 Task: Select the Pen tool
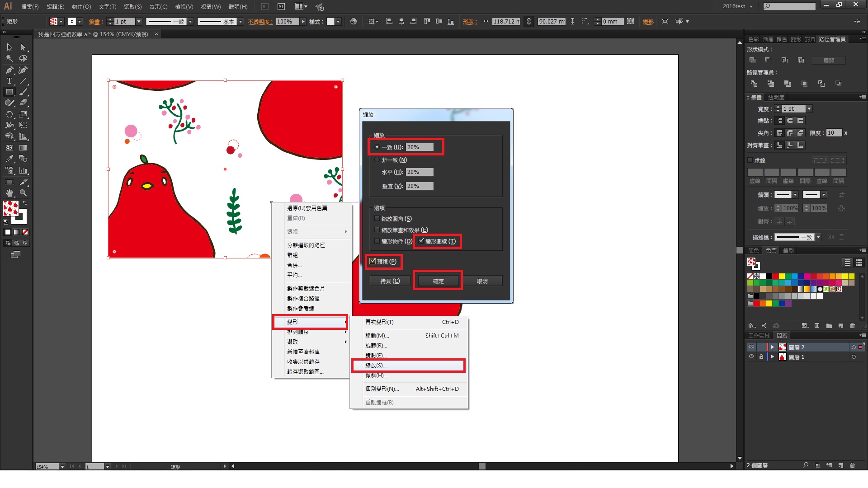[9, 70]
